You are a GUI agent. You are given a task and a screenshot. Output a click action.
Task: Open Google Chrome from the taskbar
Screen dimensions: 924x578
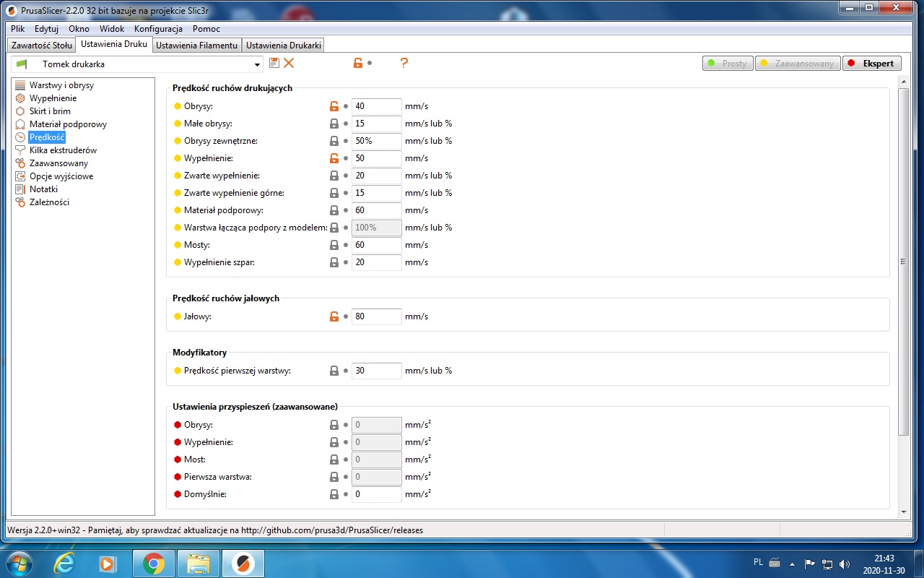(153, 563)
